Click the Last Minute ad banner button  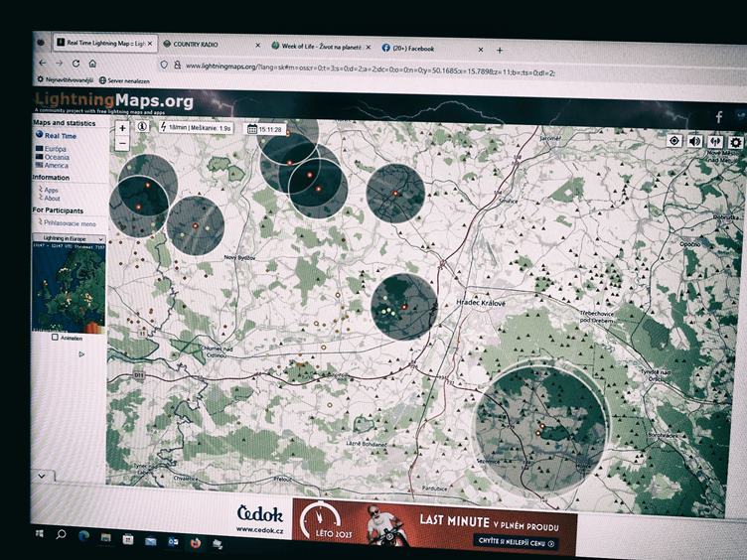517,543
